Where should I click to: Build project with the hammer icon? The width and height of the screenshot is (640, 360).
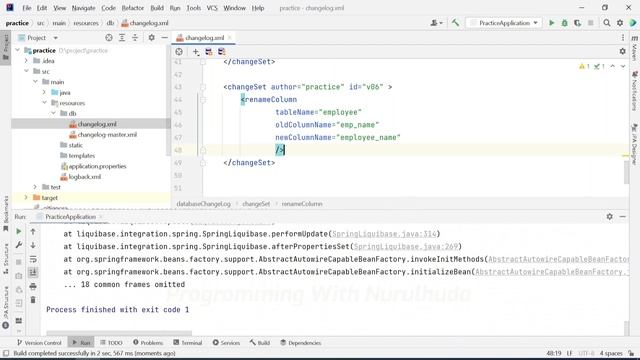click(x=455, y=23)
